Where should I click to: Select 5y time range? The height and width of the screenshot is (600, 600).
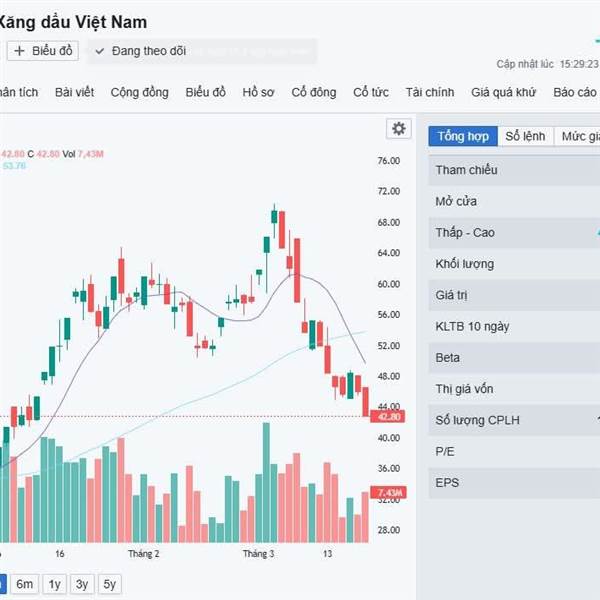(x=109, y=584)
